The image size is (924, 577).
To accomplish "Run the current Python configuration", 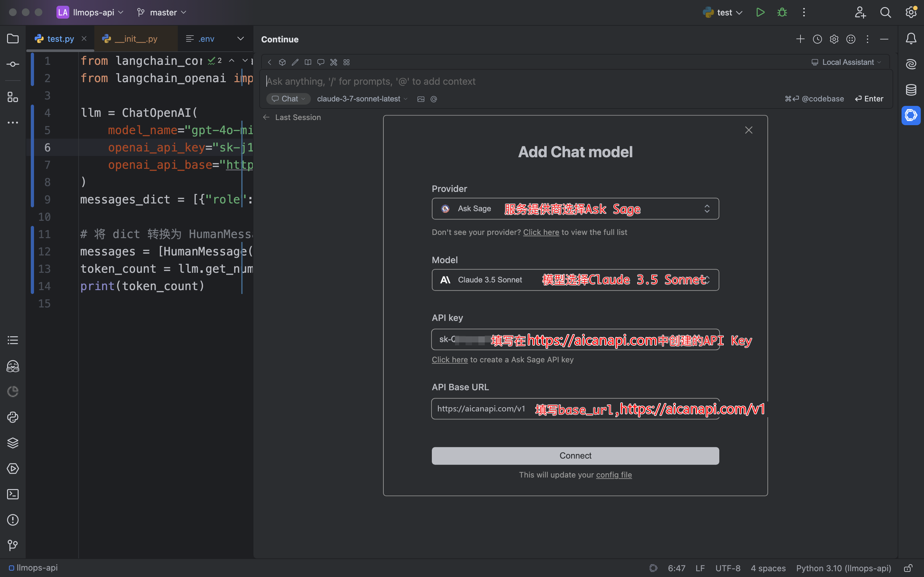I will (760, 12).
